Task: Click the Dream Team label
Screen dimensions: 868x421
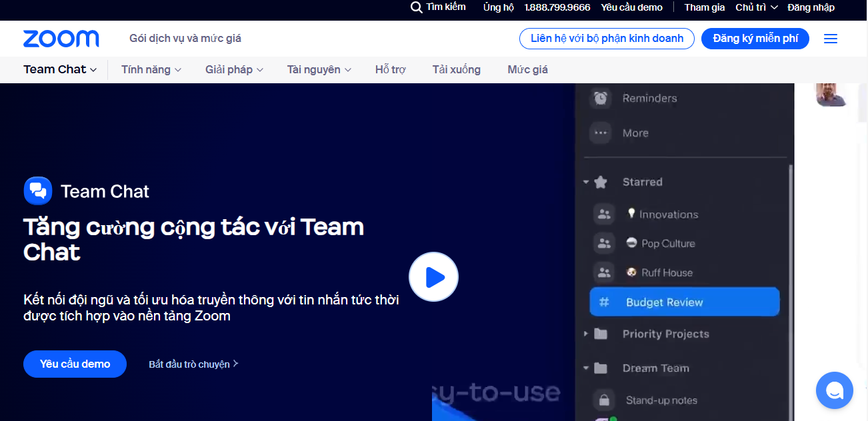Action: (x=656, y=368)
